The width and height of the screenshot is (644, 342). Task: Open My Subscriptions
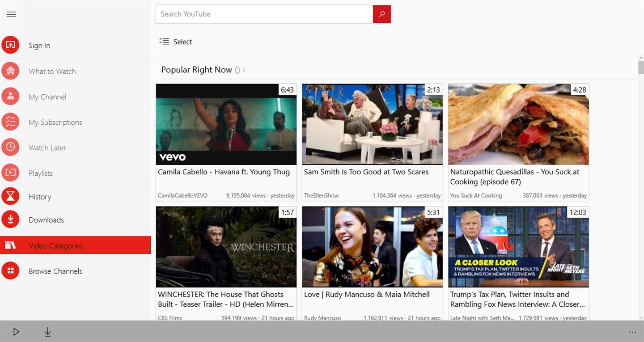(75, 122)
